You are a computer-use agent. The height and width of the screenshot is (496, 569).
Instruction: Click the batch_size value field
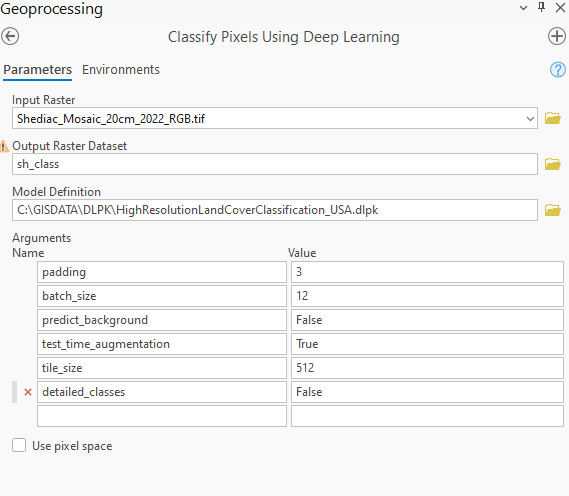[x=427, y=296]
